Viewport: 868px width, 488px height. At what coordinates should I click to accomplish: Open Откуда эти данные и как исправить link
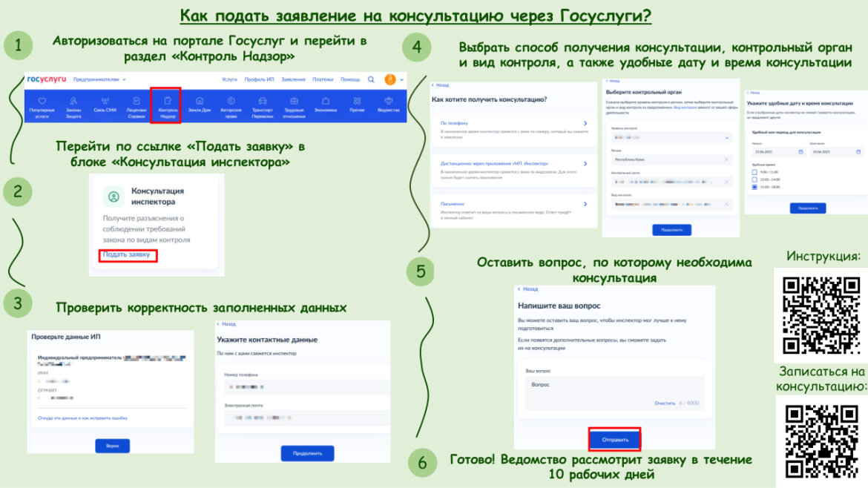[x=82, y=418]
